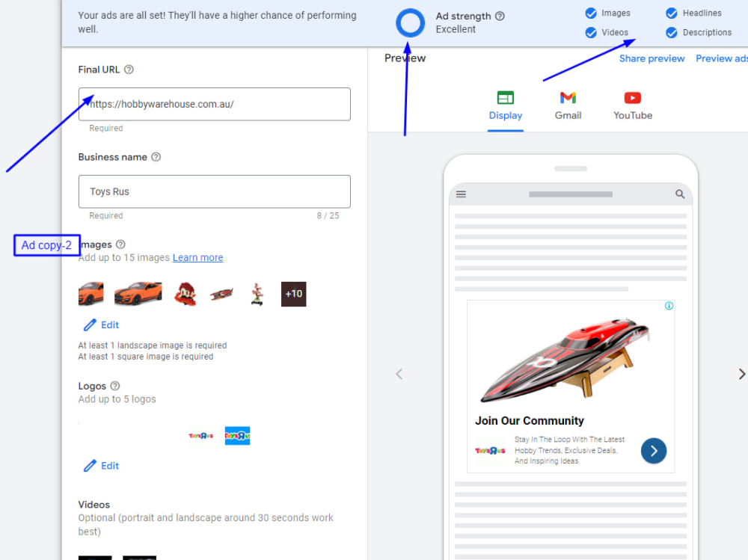Click into the Business name field
Image resolution: width=748 pixels, height=560 pixels.
point(214,191)
